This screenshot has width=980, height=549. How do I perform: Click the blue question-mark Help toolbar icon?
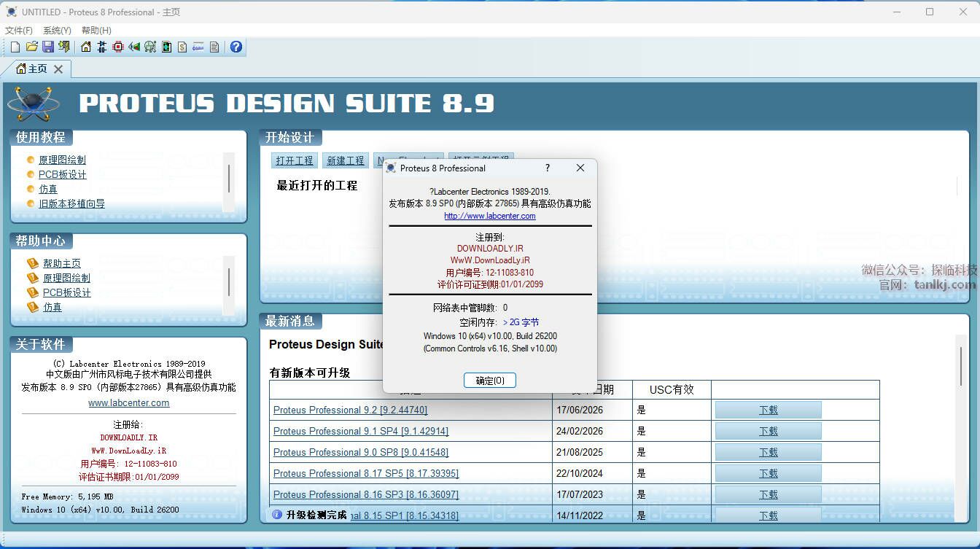point(236,47)
